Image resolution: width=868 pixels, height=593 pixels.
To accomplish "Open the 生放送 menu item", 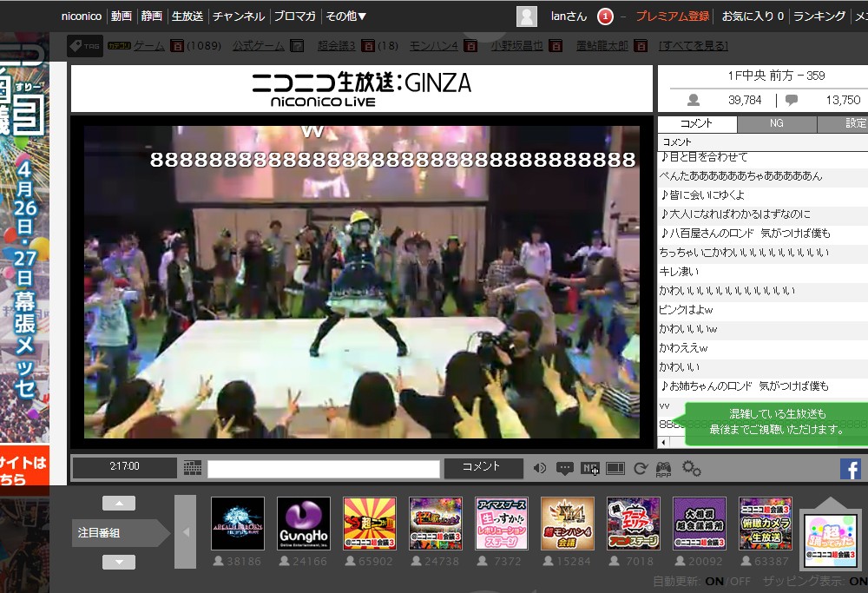I will click(187, 16).
